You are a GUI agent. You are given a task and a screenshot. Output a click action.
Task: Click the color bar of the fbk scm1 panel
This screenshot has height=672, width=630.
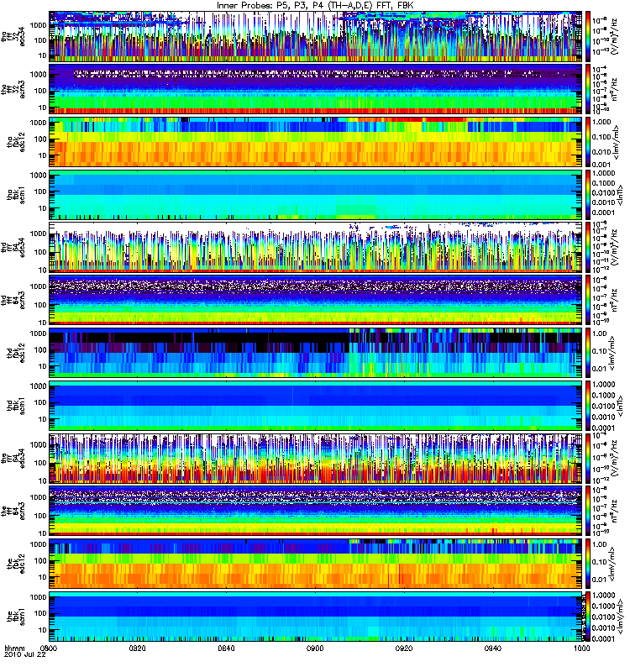point(588,617)
